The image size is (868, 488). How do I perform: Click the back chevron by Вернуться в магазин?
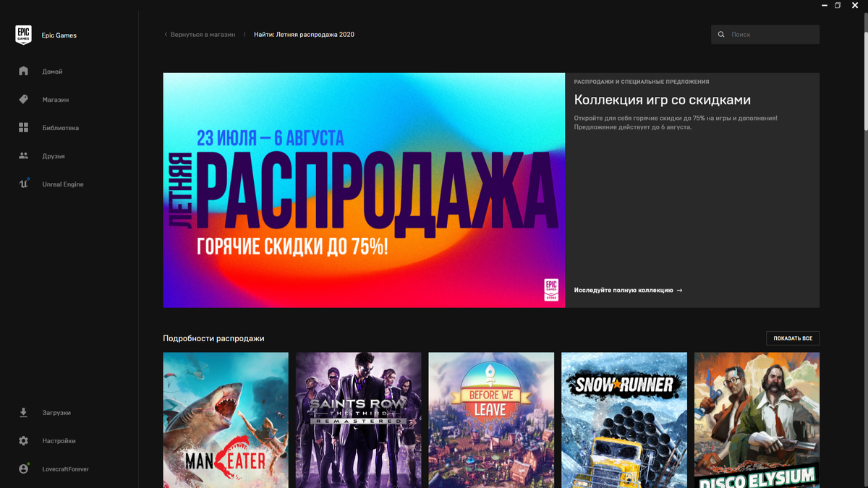pyautogui.click(x=166, y=34)
